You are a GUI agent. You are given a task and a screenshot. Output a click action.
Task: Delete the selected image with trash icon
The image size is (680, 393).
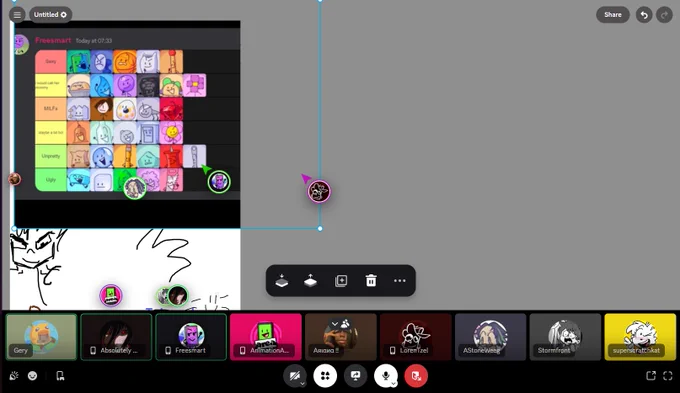click(x=371, y=281)
